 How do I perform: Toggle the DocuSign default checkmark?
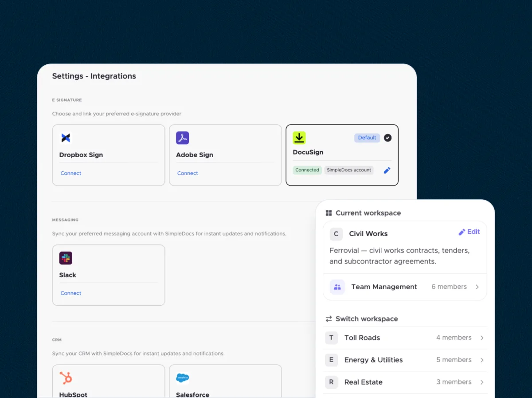387,138
